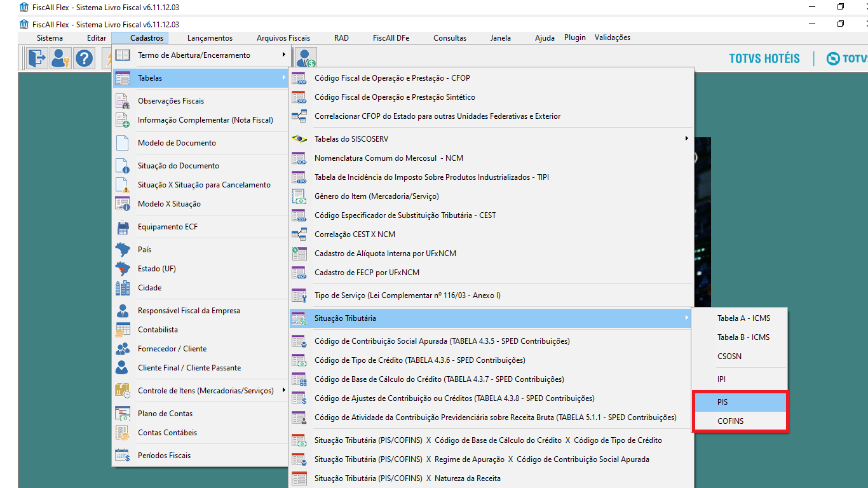This screenshot has width=868, height=488.
Task: Open Modelo de Documento item
Action: pyautogui.click(x=200, y=143)
